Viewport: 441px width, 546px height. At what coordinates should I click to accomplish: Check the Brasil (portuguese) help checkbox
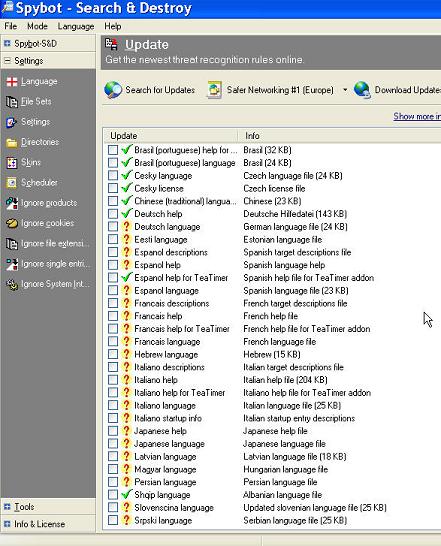tap(113, 150)
